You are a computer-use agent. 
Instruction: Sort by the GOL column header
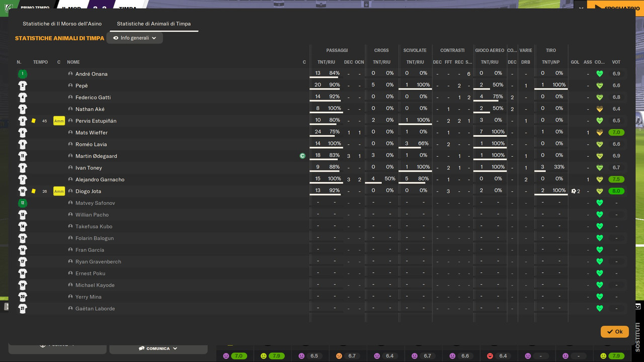(575, 62)
